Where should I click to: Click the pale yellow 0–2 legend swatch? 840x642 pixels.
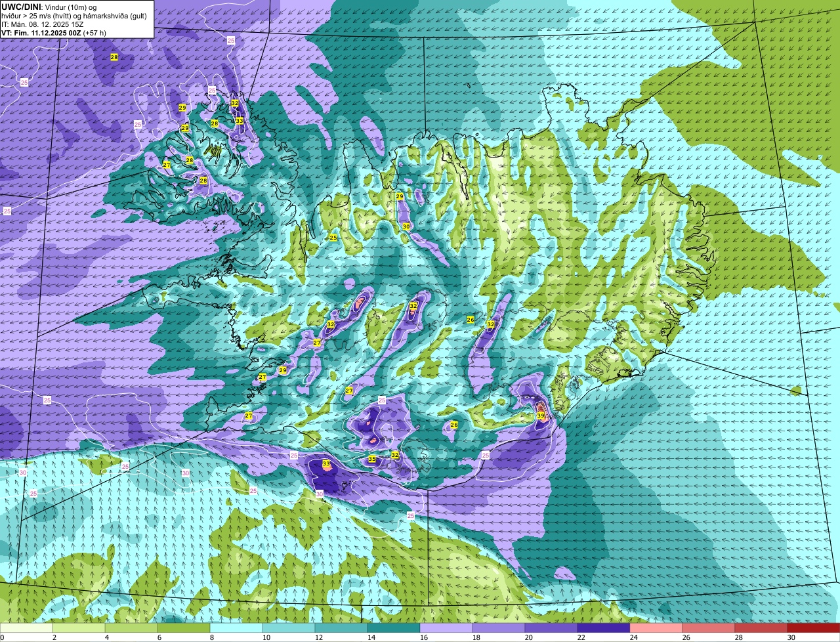coord(26,628)
